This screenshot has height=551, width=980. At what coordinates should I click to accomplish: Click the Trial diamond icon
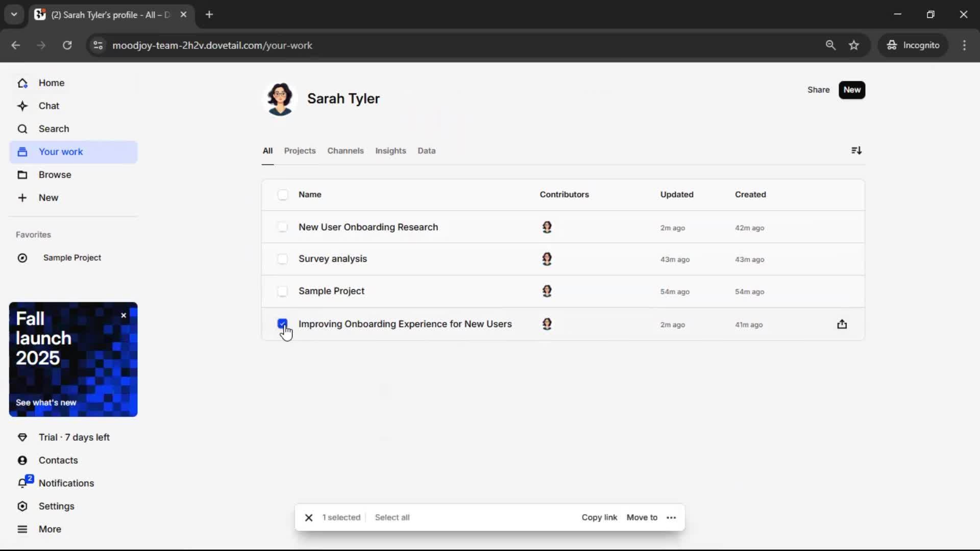(22, 437)
